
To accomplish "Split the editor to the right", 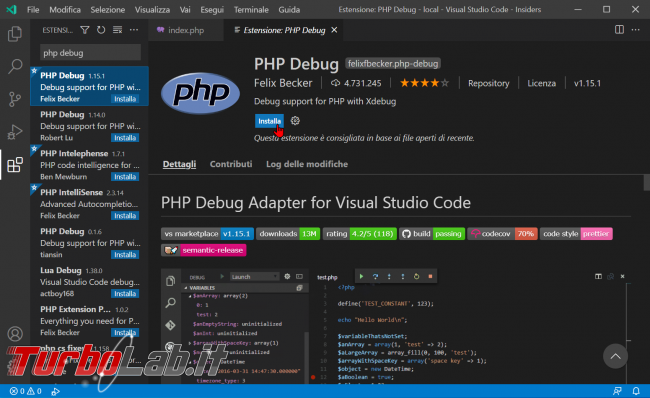I will click(x=619, y=29).
